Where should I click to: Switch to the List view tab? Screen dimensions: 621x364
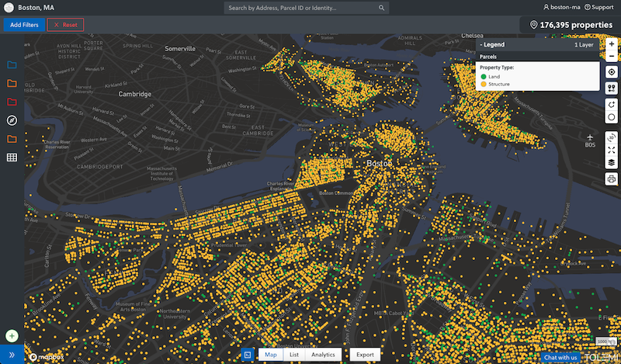[294, 355]
